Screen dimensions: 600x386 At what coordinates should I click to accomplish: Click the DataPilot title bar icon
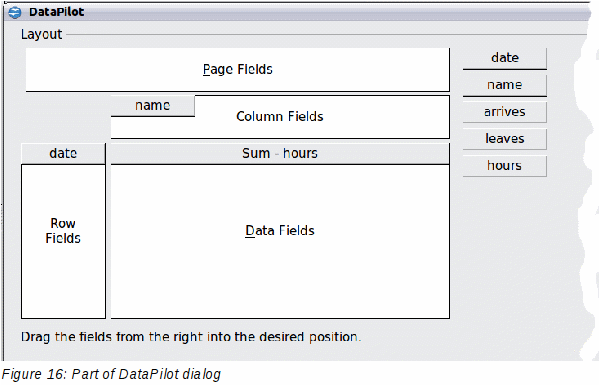(15, 12)
